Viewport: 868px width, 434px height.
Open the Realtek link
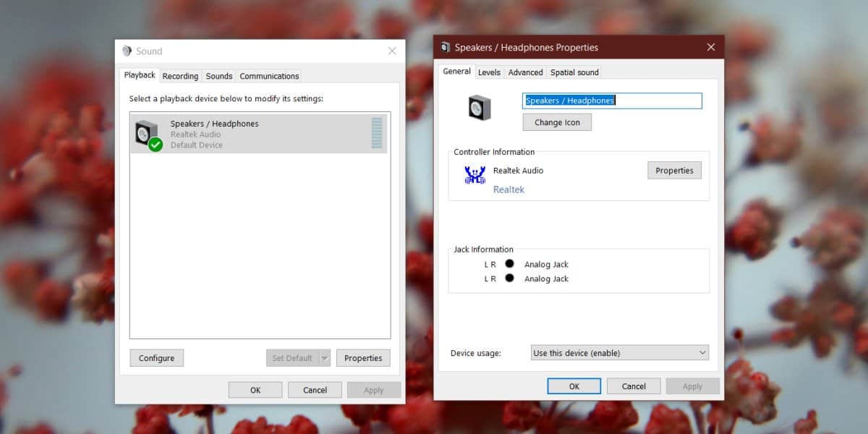[x=509, y=190]
